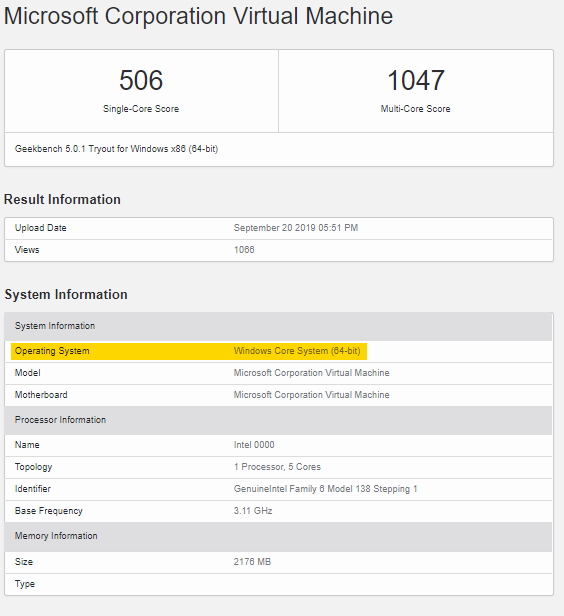Click the 'Identifier' row label
Viewport: 564px width, 616px height.
click(33, 489)
